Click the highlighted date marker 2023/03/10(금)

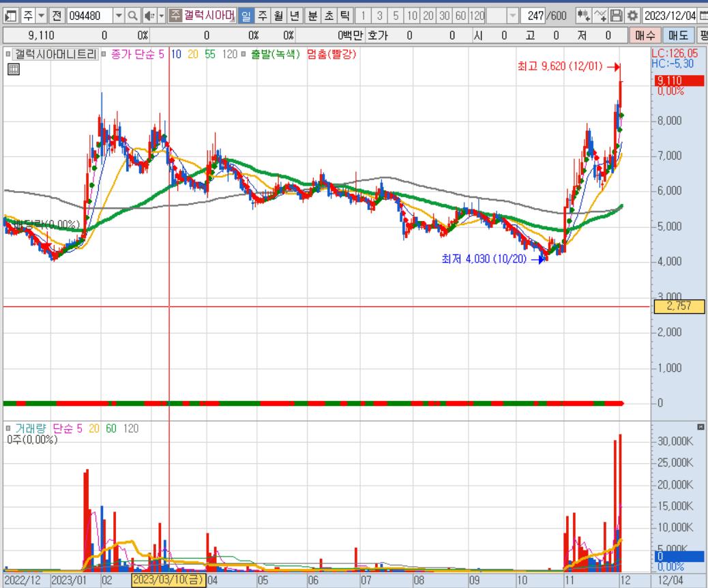pos(168,580)
